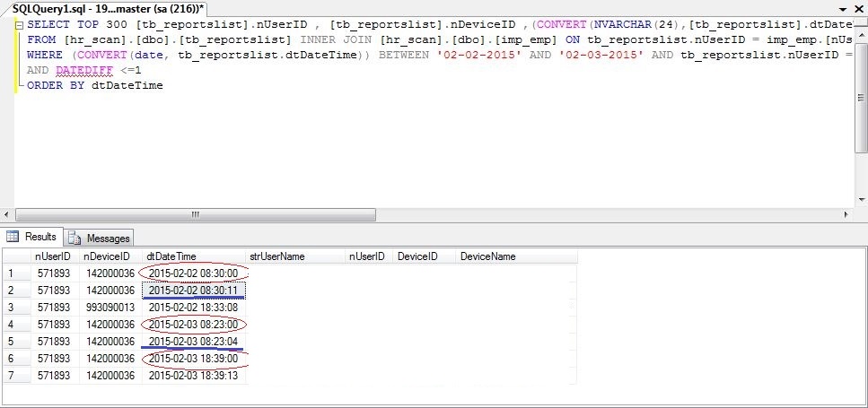Click the strUserName column header
The image size is (868, 408).
tap(295, 256)
